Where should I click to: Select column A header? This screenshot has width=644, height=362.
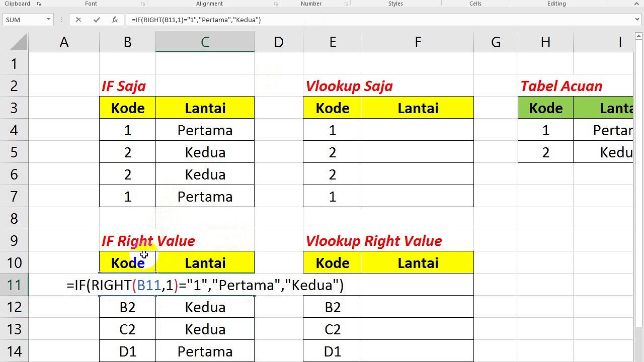[64, 42]
